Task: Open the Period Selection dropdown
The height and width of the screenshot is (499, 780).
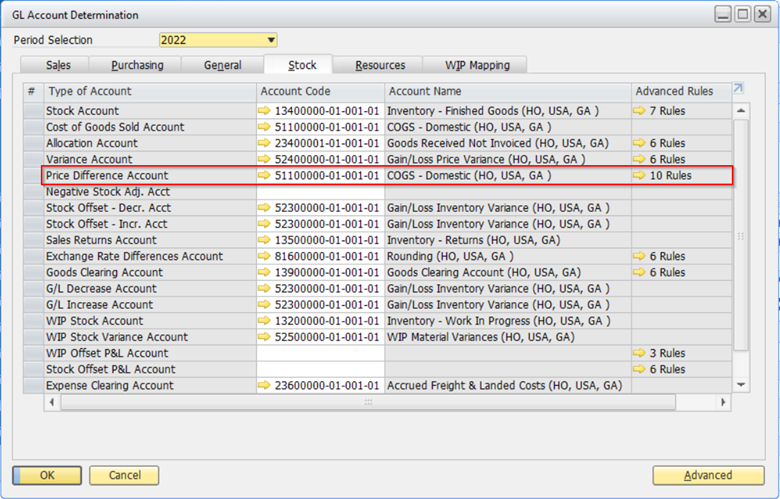Action: tap(270, 40)
